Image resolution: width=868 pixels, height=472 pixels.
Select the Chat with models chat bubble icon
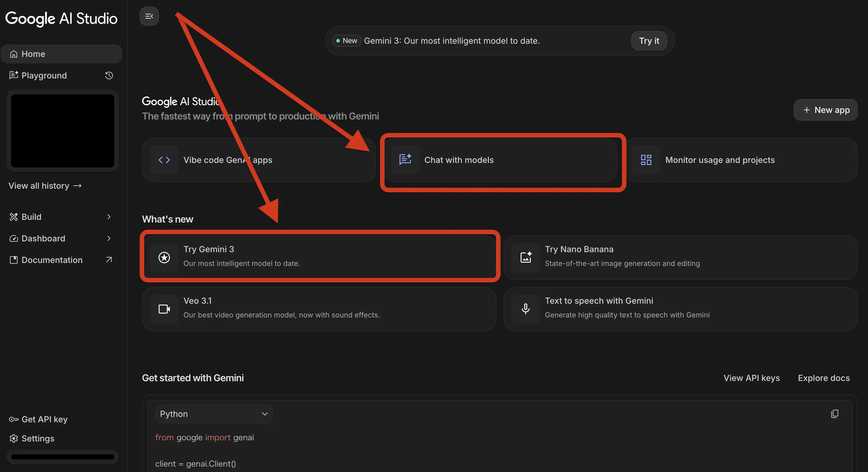405,160
